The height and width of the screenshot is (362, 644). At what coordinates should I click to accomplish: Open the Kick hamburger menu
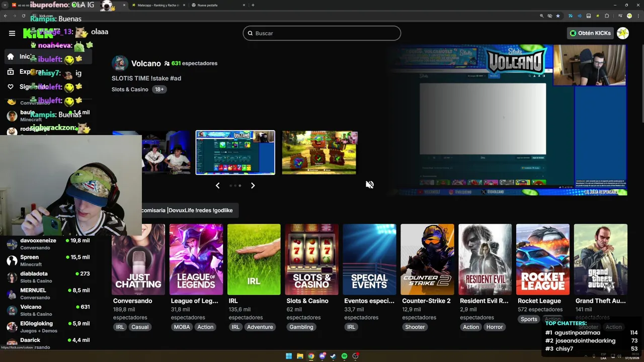coord(12,33)
